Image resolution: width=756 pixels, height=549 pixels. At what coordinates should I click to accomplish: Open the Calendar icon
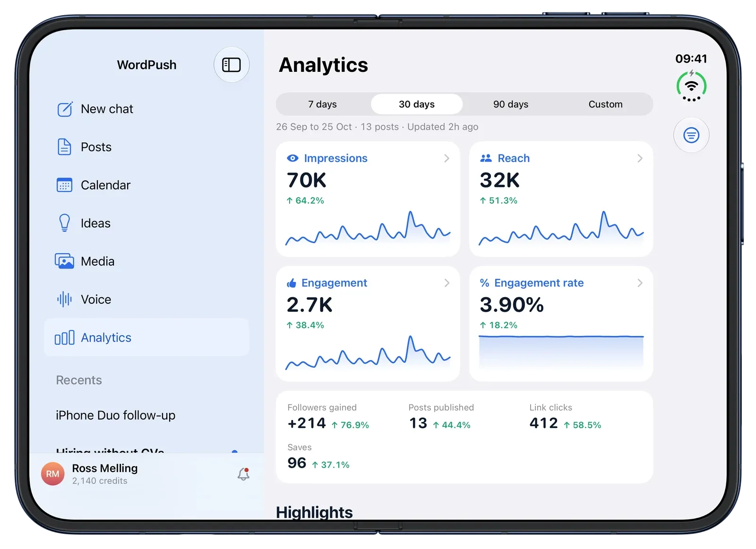click(x=64, y=185)
